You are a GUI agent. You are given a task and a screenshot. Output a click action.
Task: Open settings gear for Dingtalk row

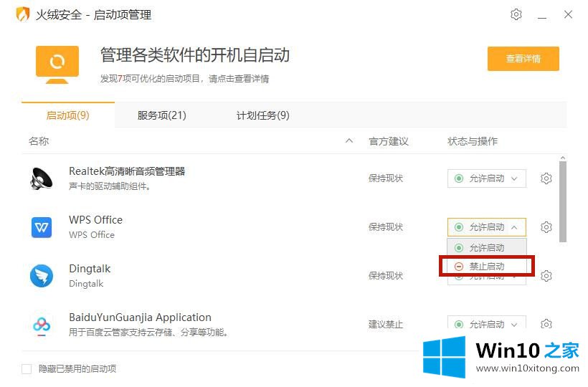(x=546, y=276)
